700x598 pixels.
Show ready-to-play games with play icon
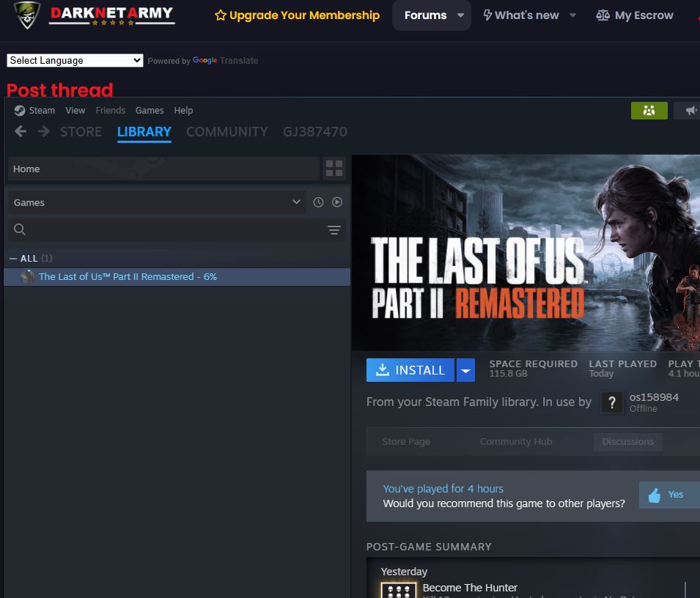337,202
